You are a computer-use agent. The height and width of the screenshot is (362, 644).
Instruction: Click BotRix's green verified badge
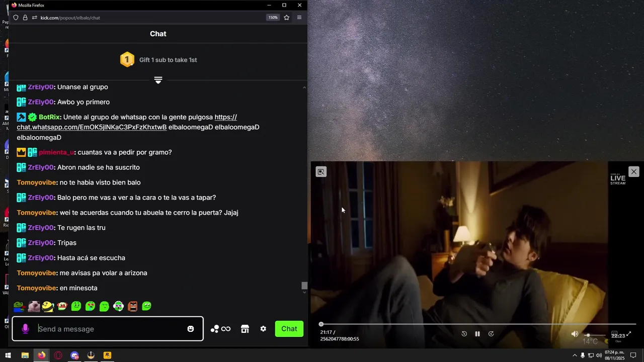tap(32, 117)
